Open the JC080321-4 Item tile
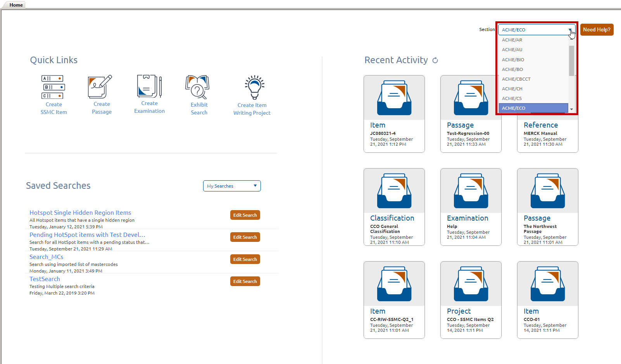 394,114
